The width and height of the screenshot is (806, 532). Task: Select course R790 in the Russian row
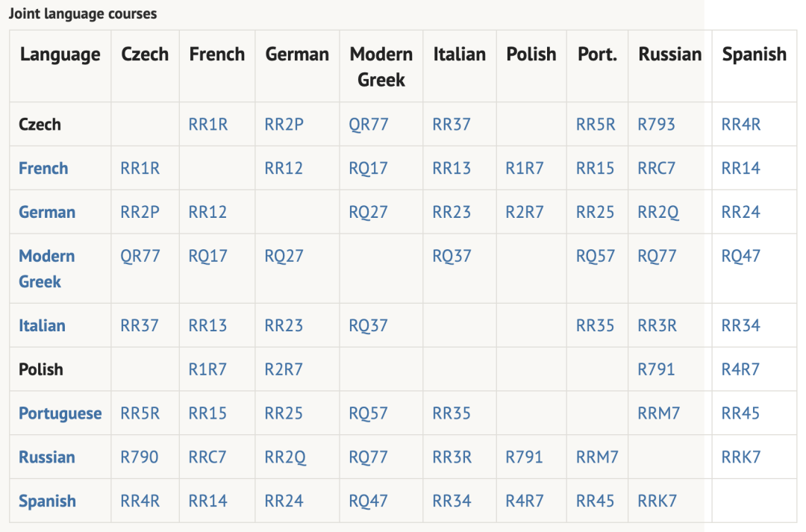[140, 457]
